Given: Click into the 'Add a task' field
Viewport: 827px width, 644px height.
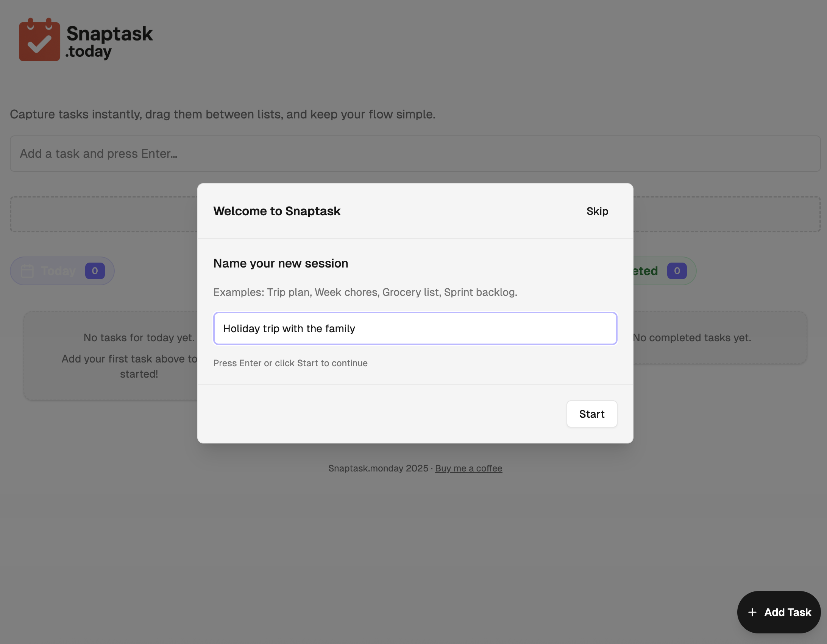Looking at the screenshot, I should click(415, 154).
